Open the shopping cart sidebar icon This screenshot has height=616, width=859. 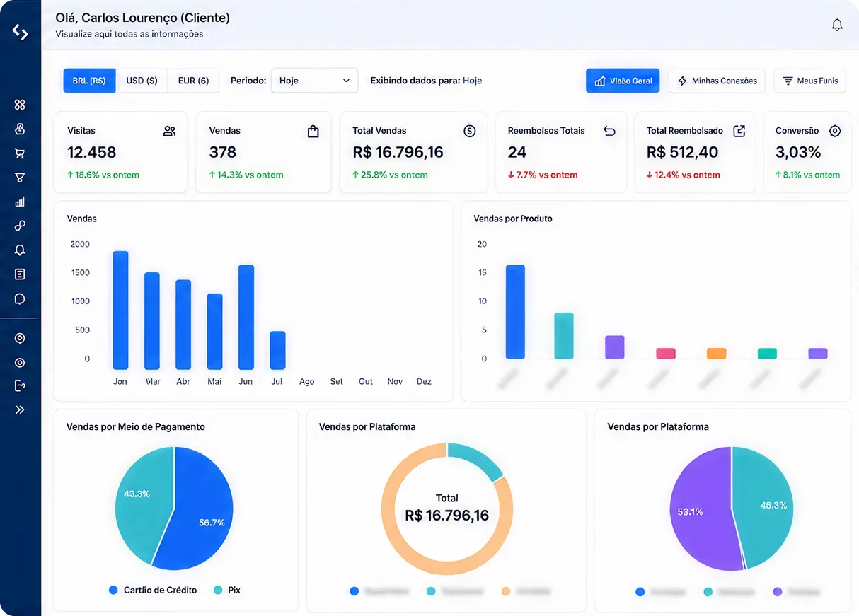point(20,153)
